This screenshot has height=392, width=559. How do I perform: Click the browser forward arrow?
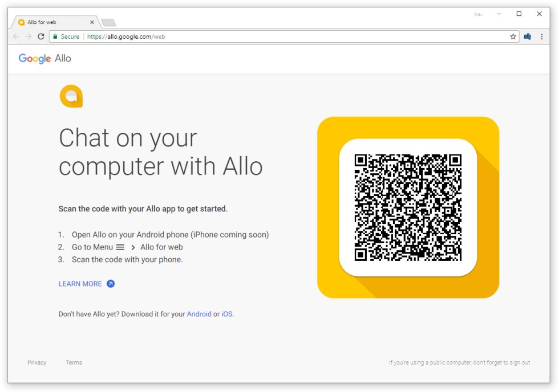(x=29, y=36)
